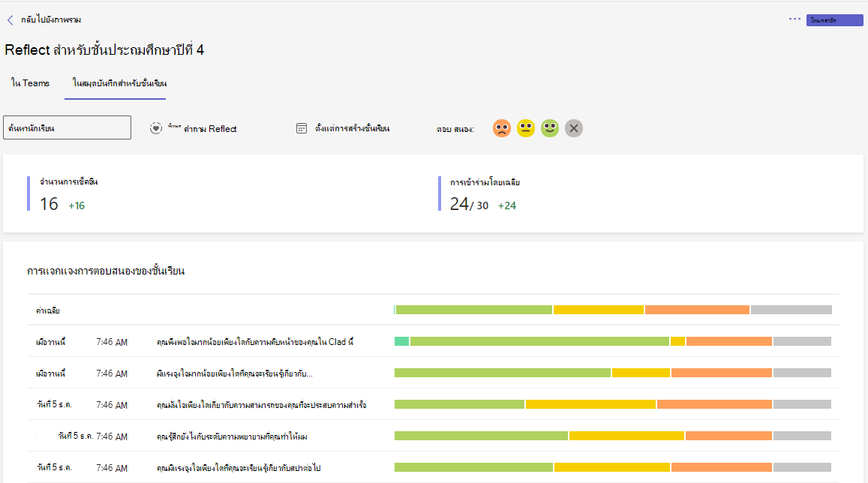Click the back arrow to return to overview

10,20
